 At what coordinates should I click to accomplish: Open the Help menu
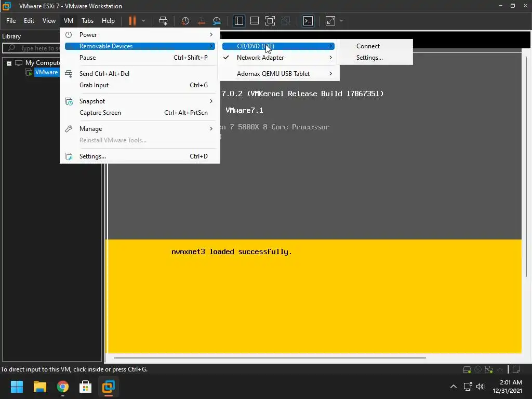click(108, 21)
